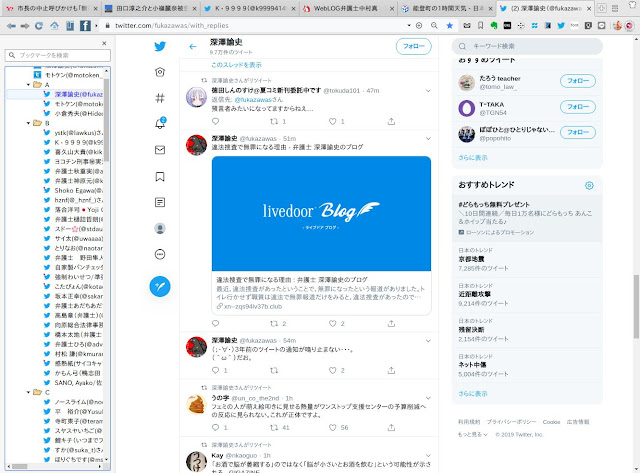Go back with the profile header arrow

pos(193,47)
